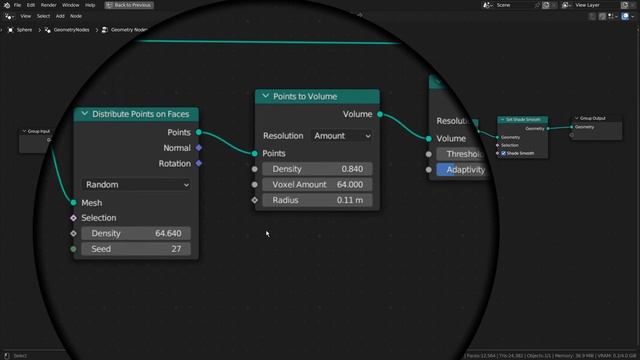
Task: Click the Points input socket on Points to Volume
Action: point(255,153)
